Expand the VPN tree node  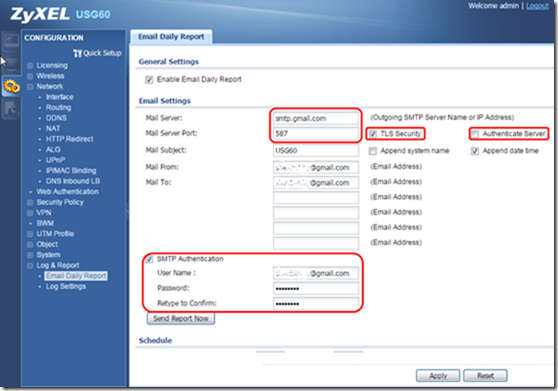[x=30, y=213]
